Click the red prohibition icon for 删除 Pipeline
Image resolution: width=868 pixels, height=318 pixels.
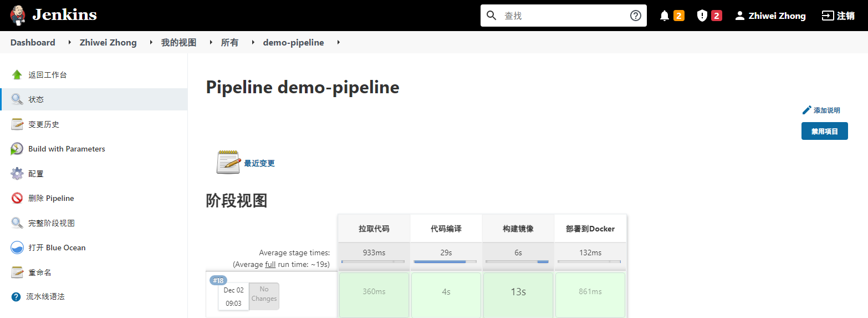[17, 198]
